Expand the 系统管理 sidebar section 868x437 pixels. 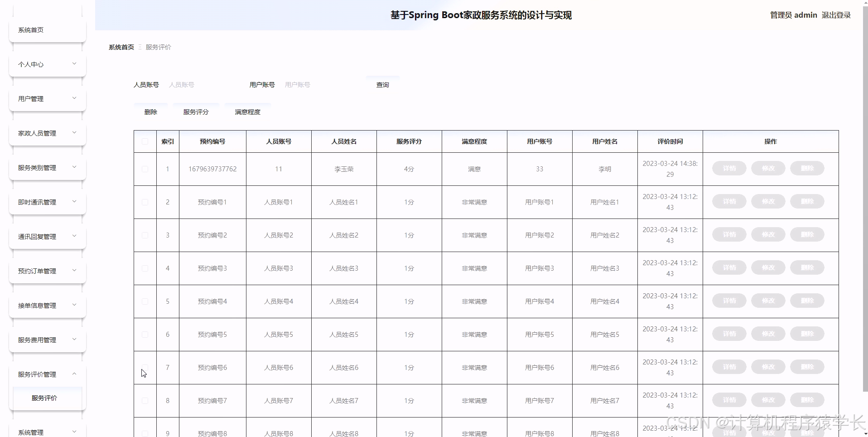tap(47, 431)
